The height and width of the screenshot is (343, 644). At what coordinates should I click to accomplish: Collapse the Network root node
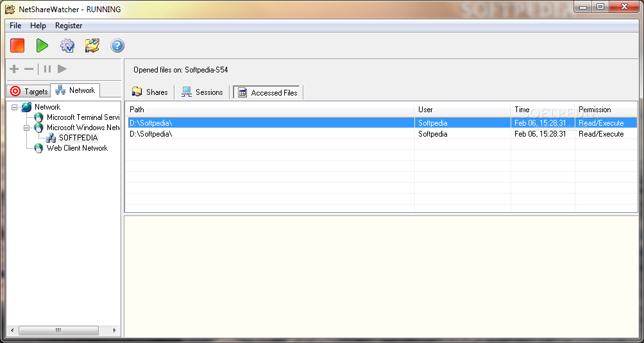click(x=15, y=107)
